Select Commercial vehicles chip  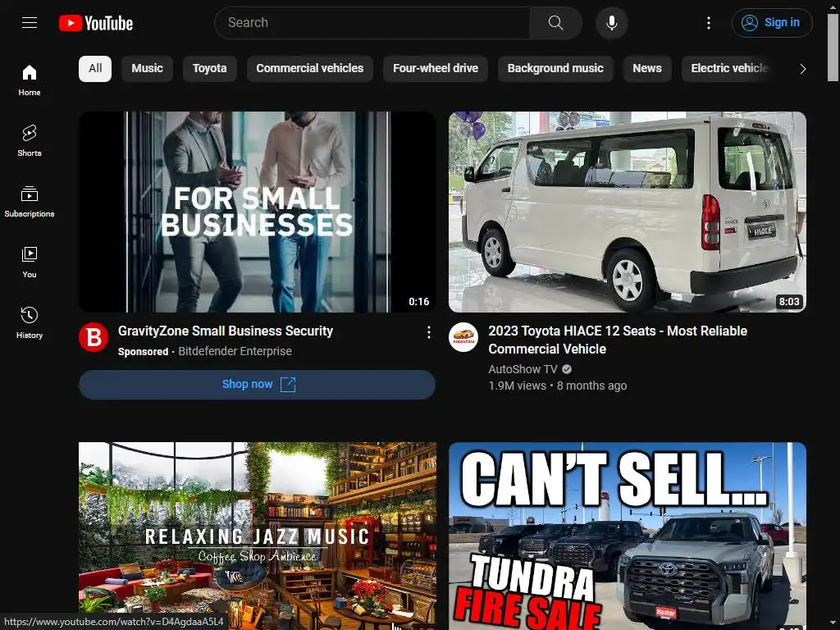point(309,69)
